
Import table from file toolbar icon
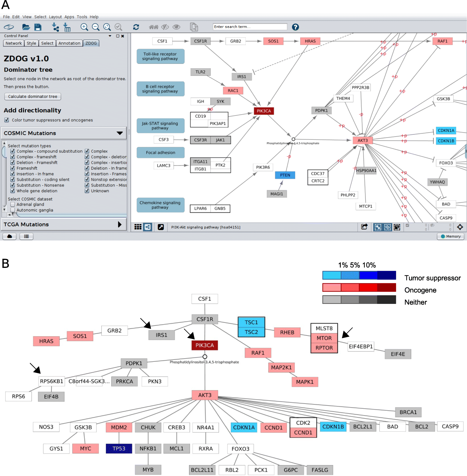67,27
